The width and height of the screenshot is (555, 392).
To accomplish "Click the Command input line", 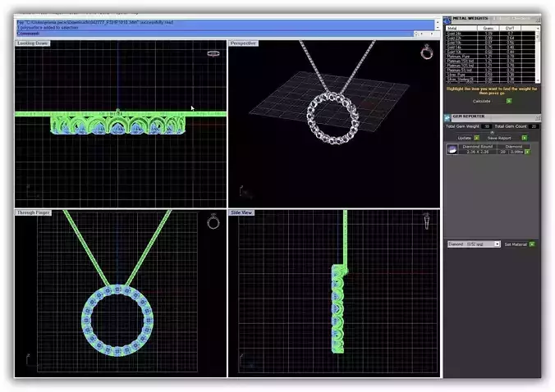I will pyautogui.click(x=215, y=34).
